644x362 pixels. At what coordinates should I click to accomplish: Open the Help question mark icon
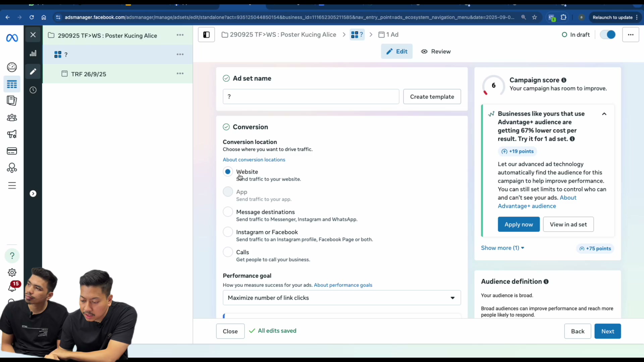pos(12,256)
